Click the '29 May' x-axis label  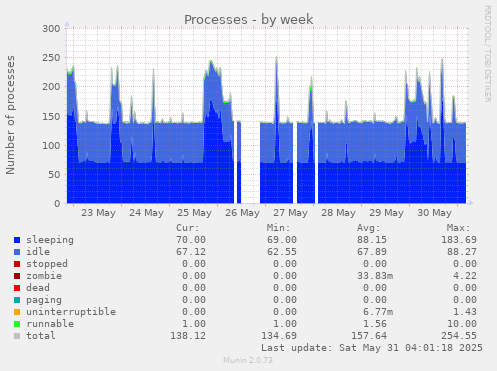tap(386, 213)
